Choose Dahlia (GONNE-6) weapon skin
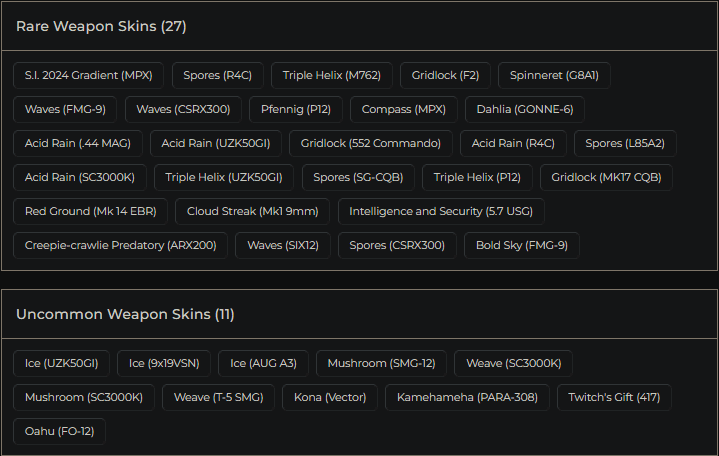The height and width of the screenshot is (456, 719). [525, 109]
